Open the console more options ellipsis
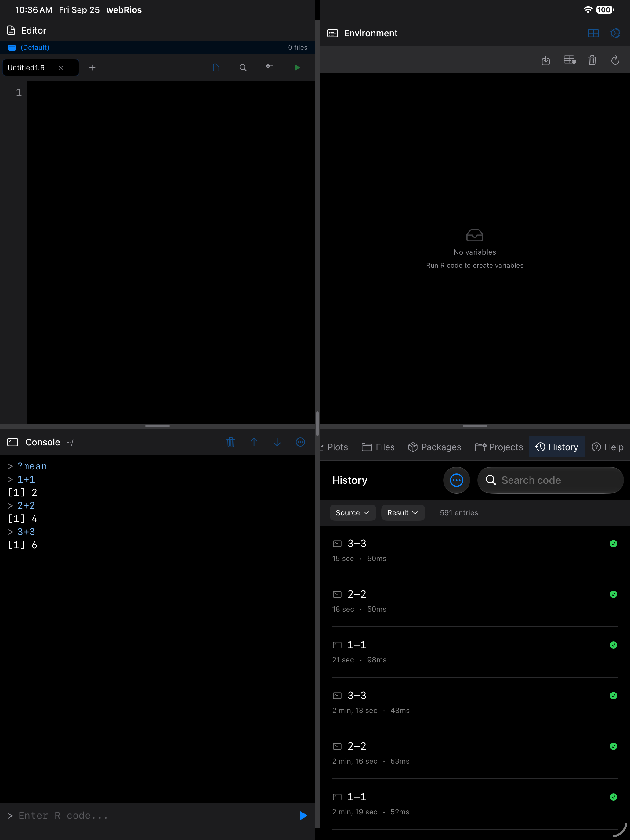630x840 pixels. pyautogui.click(x=300, y=442)
